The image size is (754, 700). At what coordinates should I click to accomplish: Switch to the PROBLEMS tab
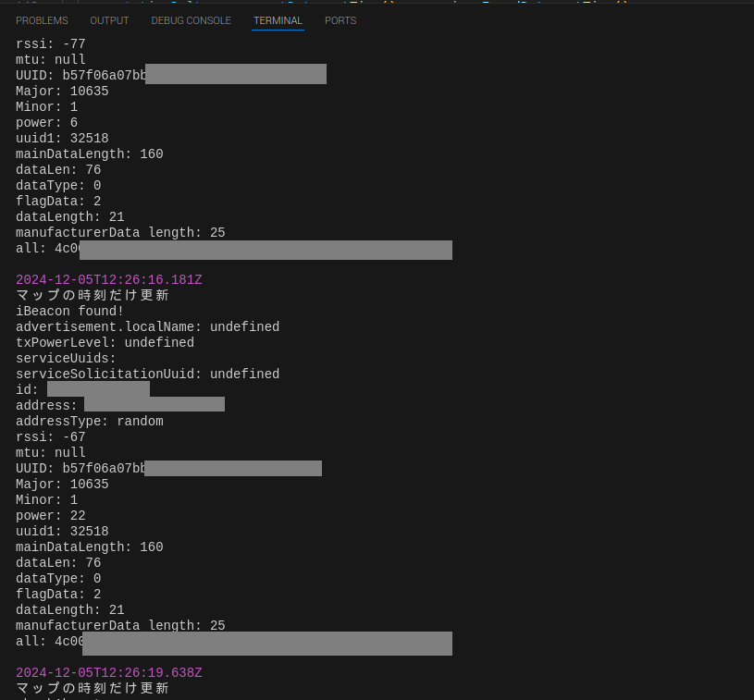pyautogui.click(x=42, y=20)
